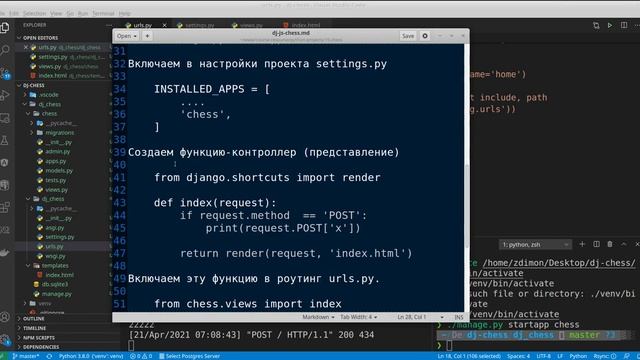Open admin.py in the chess folder
This screenshot has height=360, width=640.
[x=58, y=151]
